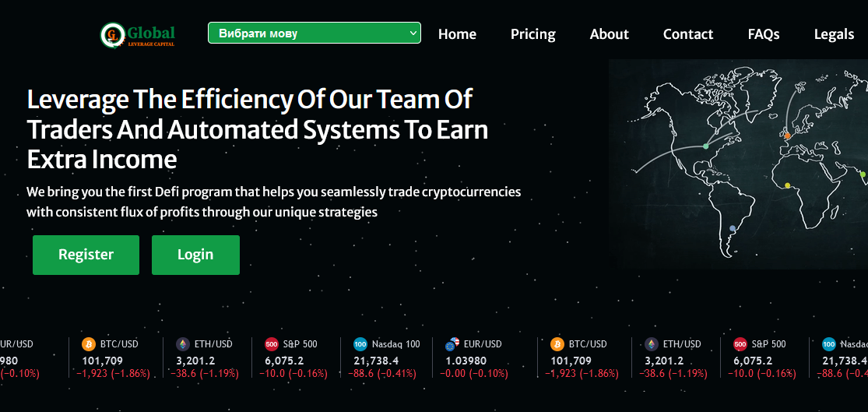Click the orange marker on the world map

point(787,136)
